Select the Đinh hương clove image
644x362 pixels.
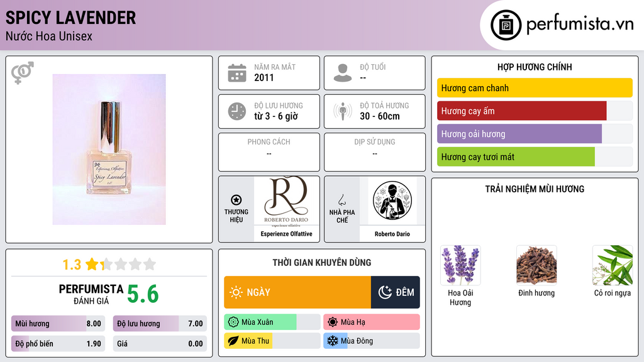536,265
